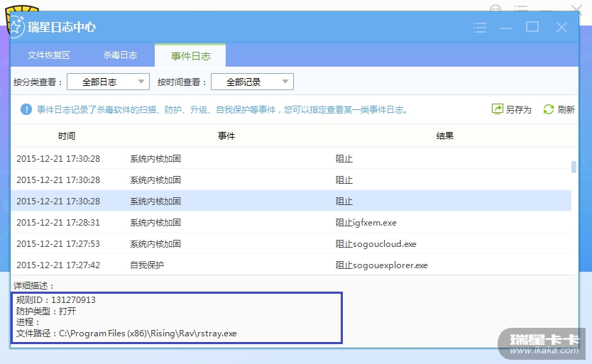Image resolution: width=592 pixels, height=364 pixels.
Task: Click the rstray.exe file path line
Action: [126, 333]
